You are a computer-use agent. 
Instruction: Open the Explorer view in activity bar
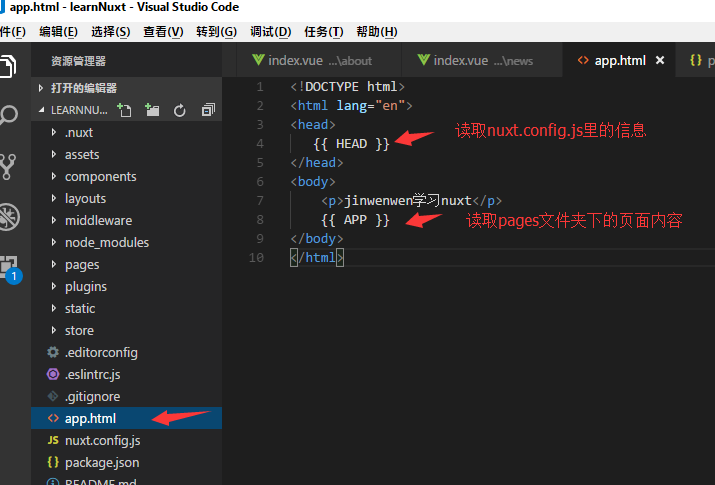pos(8,66)
